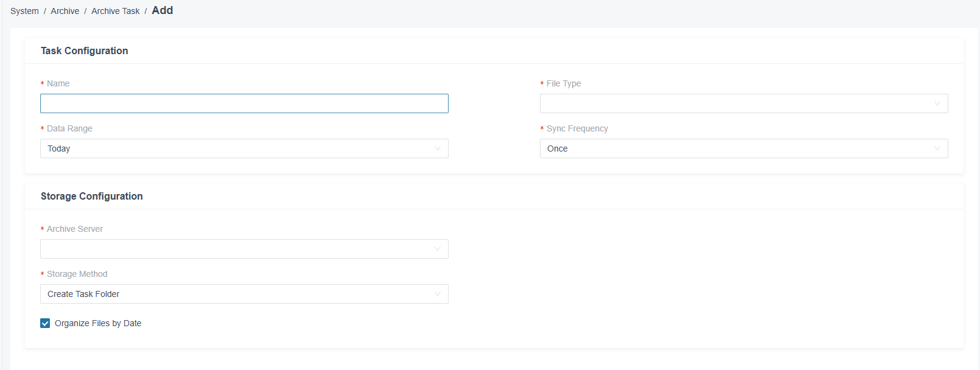Image resolution: width=980 pixels, height=370 pixels.
Task: Click the Sync Frequency chevron arrow
Action: (x=937, y=148)
